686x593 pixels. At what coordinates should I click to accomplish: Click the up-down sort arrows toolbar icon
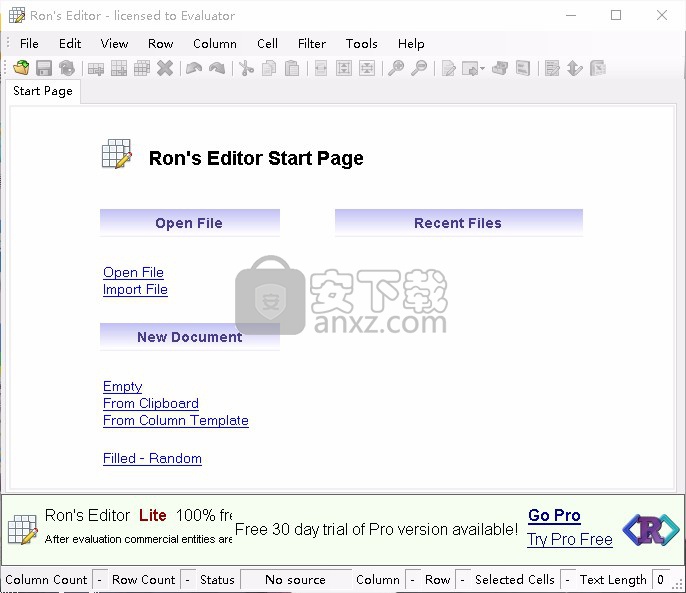[574, 68]
